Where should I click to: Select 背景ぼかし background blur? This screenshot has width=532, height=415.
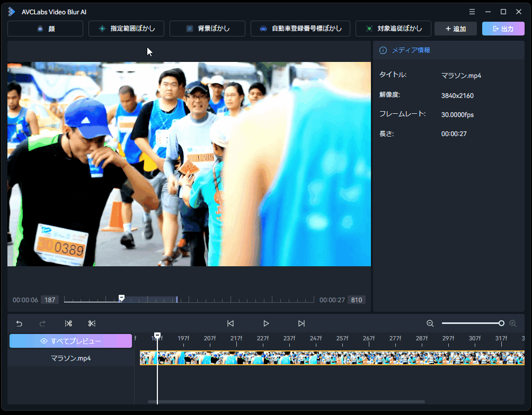(x=207, y=29)
